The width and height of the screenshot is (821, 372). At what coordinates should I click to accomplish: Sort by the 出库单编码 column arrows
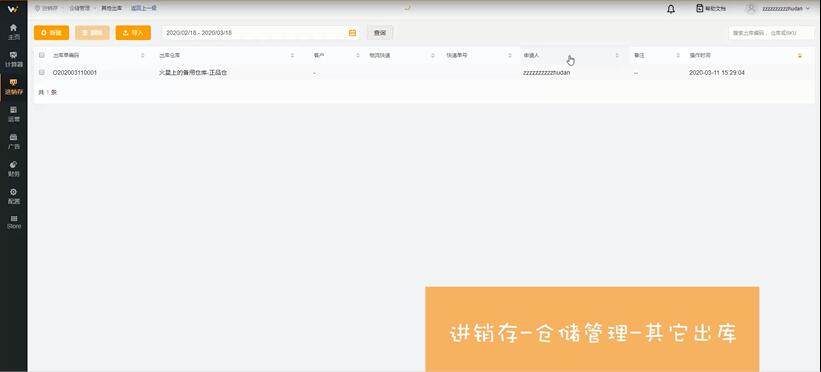[143, 55]
